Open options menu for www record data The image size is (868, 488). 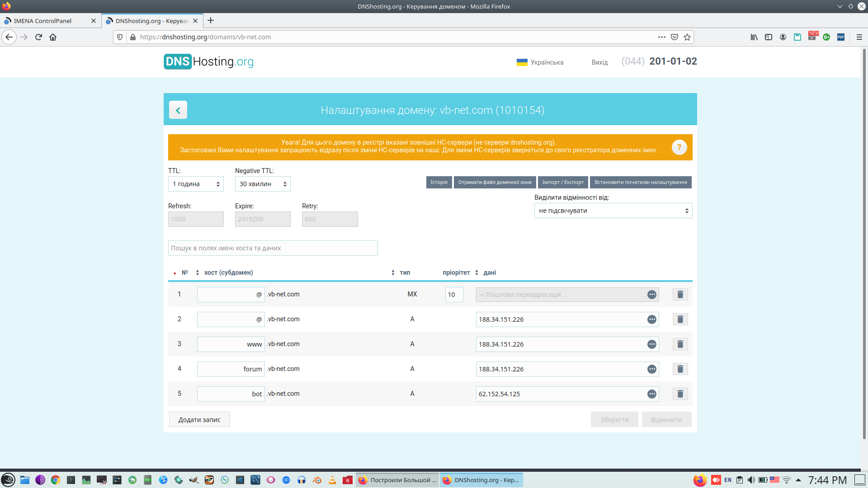(651, 344)
